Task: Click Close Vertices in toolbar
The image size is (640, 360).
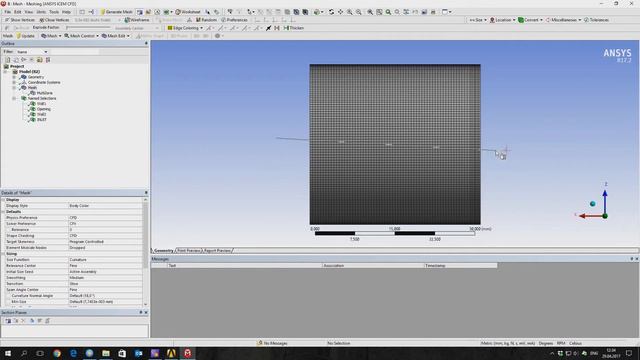Action: pos(55,20)
